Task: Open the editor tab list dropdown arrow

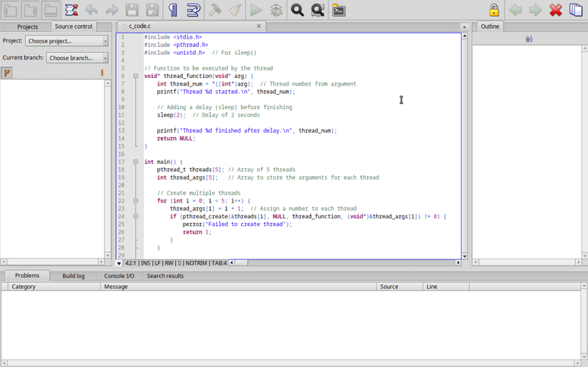Action: pos(464,27)
